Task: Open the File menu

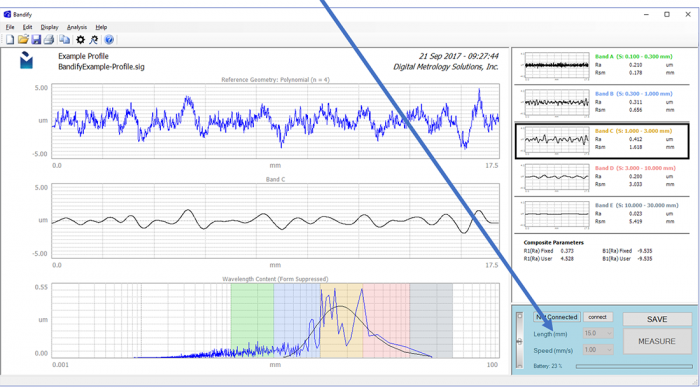Action: tap(10, 27)
